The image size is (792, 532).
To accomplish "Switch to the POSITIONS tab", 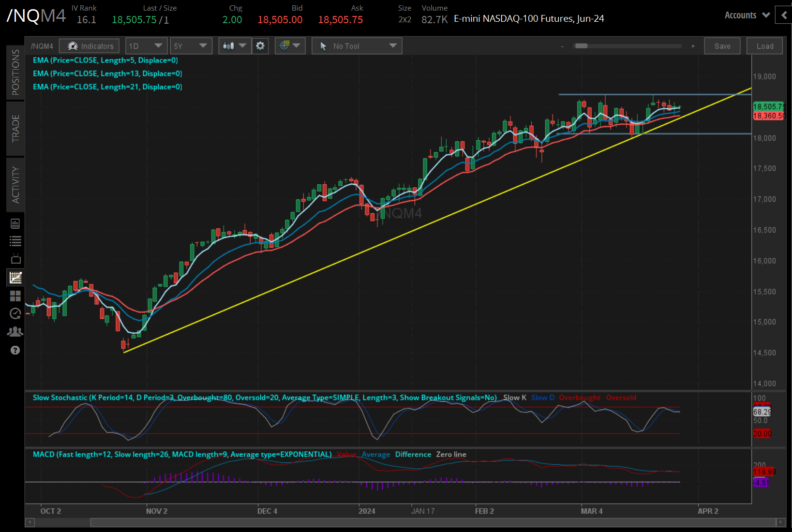I will point(15,73).
